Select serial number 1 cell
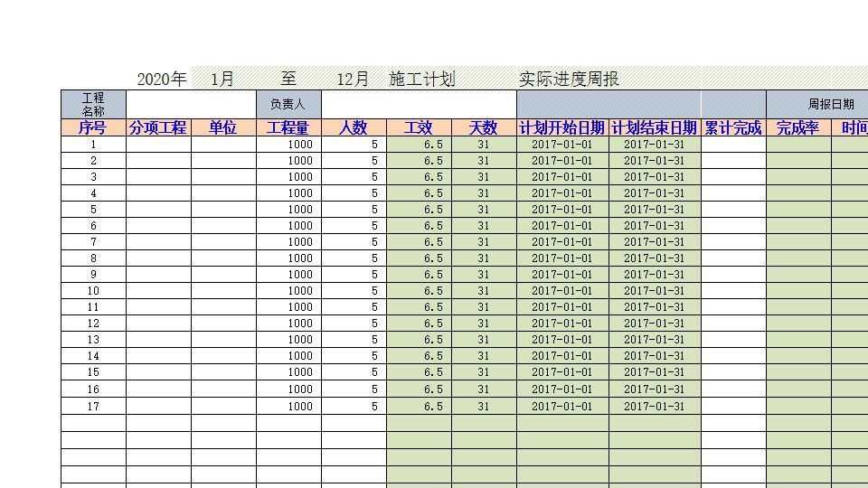868x488 pixels. [93, 145]
